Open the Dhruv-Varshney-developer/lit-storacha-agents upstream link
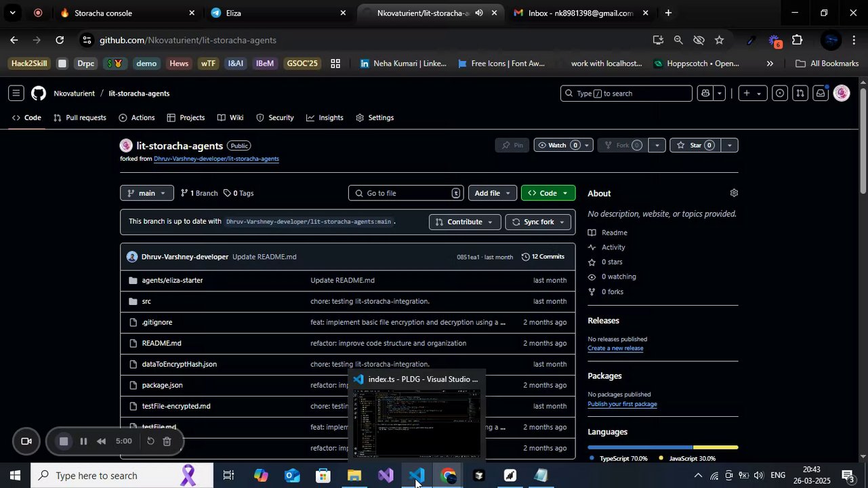 tap(216, 159)
